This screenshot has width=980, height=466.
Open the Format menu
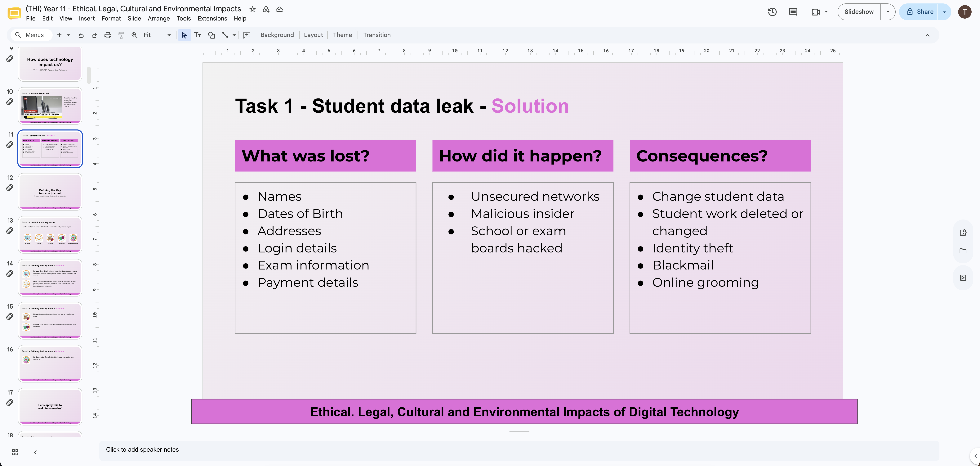tap(111, 18)
